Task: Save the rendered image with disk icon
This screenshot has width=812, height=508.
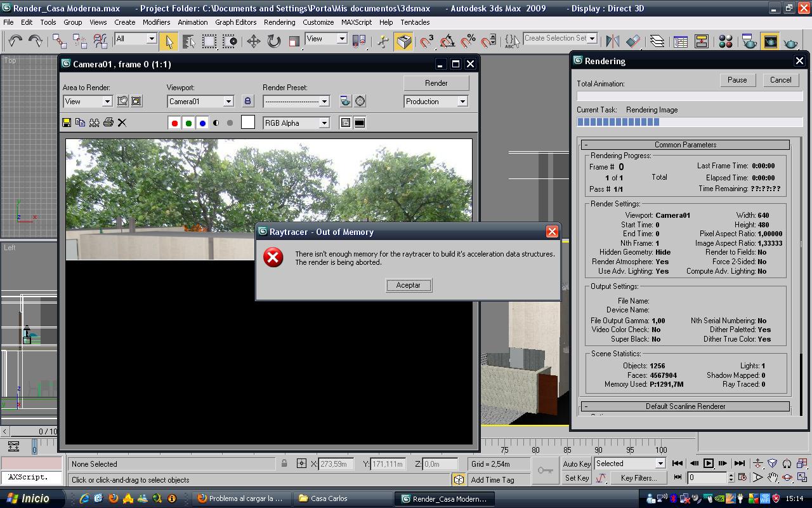Action: 67,123
